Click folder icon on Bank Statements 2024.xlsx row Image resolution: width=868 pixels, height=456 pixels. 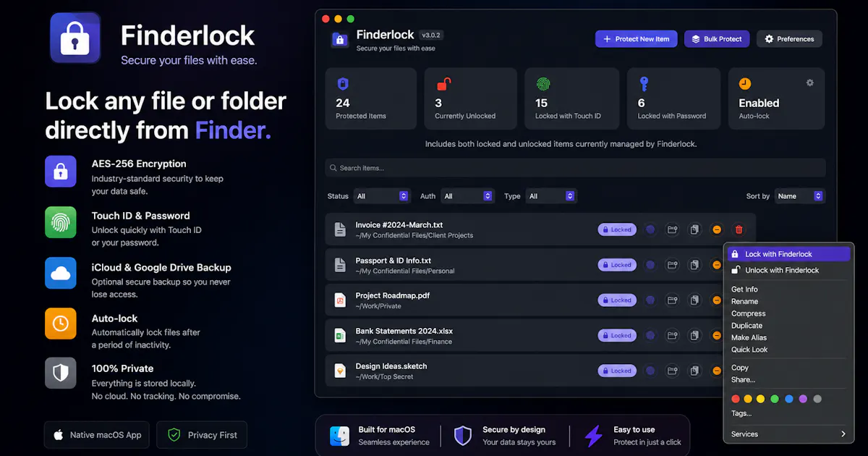673,335
